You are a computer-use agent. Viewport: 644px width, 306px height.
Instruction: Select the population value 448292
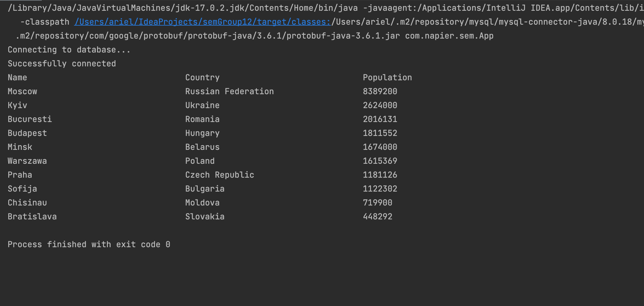377,217
